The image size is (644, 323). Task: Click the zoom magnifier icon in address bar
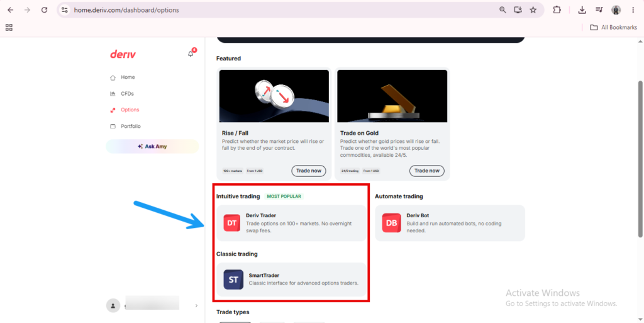[502, 10]
